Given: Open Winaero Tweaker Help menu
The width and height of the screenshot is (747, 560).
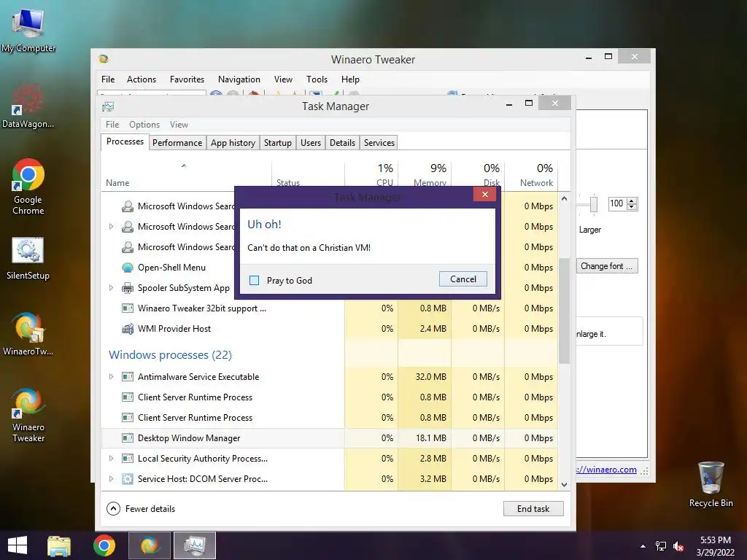Looking at the screenshot, I should tap(350, 79).
